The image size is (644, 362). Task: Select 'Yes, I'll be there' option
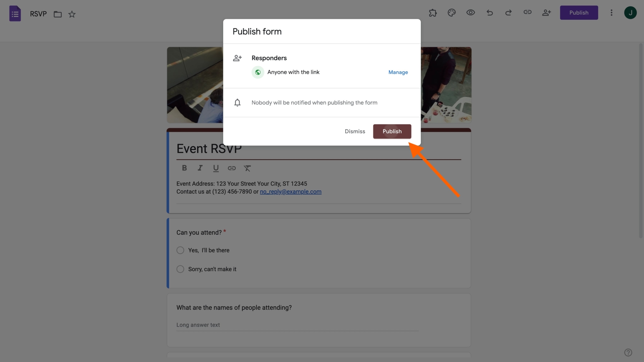pos(180,250)
